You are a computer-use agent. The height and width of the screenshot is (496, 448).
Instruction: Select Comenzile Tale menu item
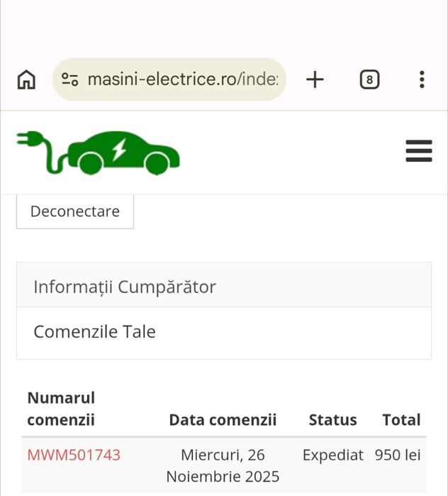point(95,332)
